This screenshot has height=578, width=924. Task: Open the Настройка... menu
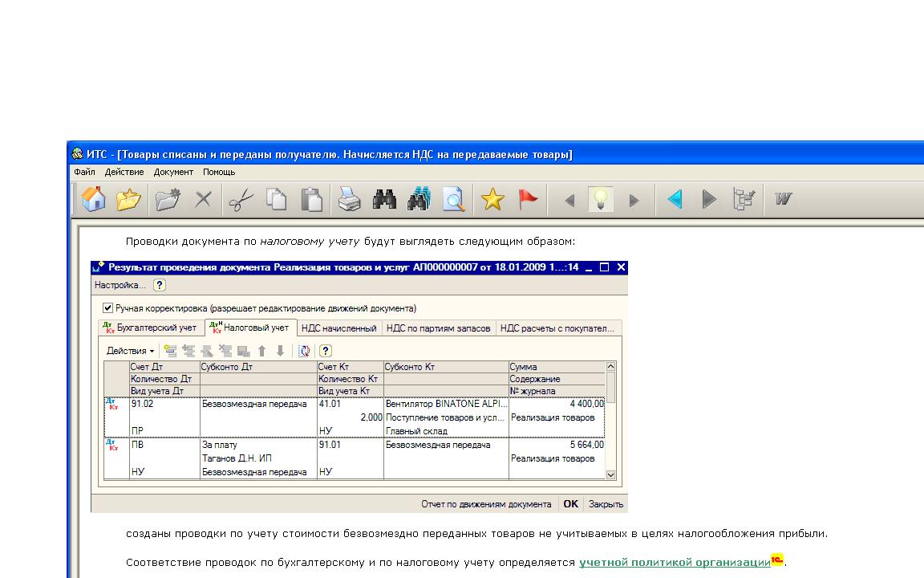120,285
